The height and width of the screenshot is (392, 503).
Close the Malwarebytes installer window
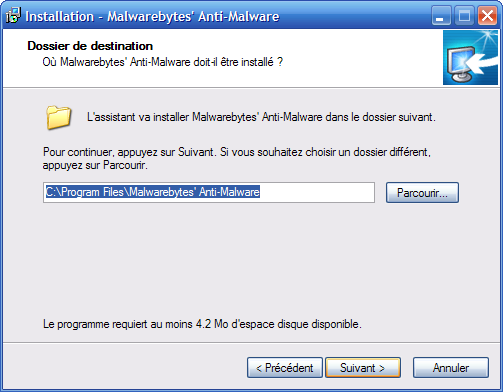487,16
